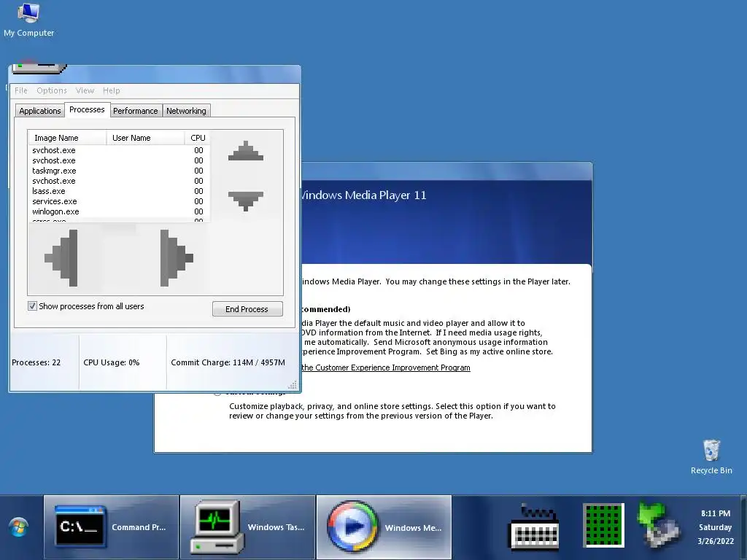Switch to Command Prompt taskbar button
The width and height of the screenshot is (747, 560).
pyautogui.click(x=112, y=527)
